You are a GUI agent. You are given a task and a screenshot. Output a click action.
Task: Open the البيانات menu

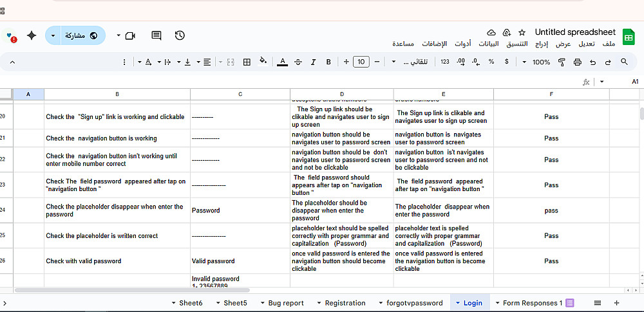coord(488,44)
